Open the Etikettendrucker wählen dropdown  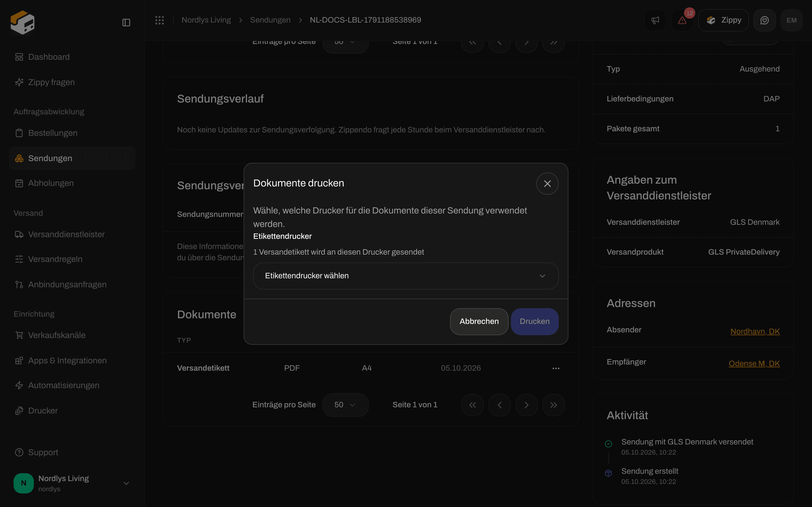pyautogui.click(x=406, y=276)
